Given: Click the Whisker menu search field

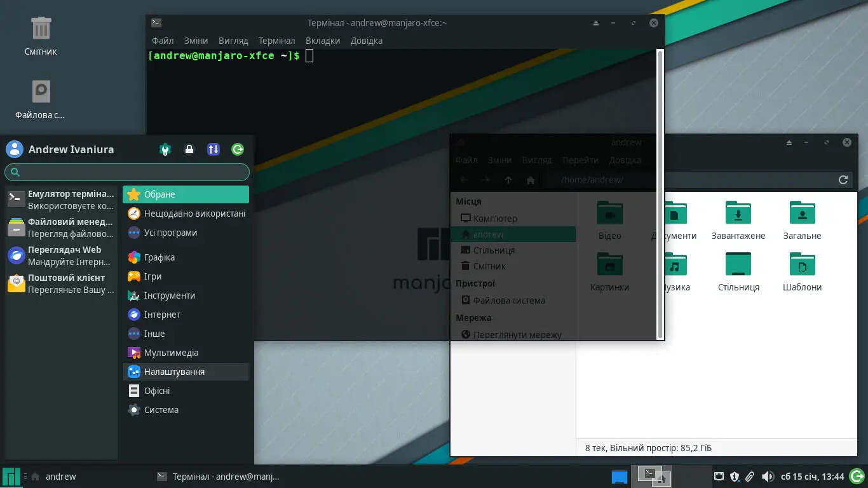Looking at the screenshot, I should click(127, 172).
